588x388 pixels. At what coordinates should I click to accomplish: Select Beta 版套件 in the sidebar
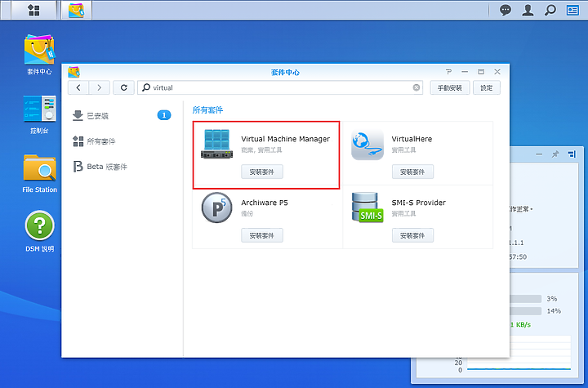click(122, 167)
